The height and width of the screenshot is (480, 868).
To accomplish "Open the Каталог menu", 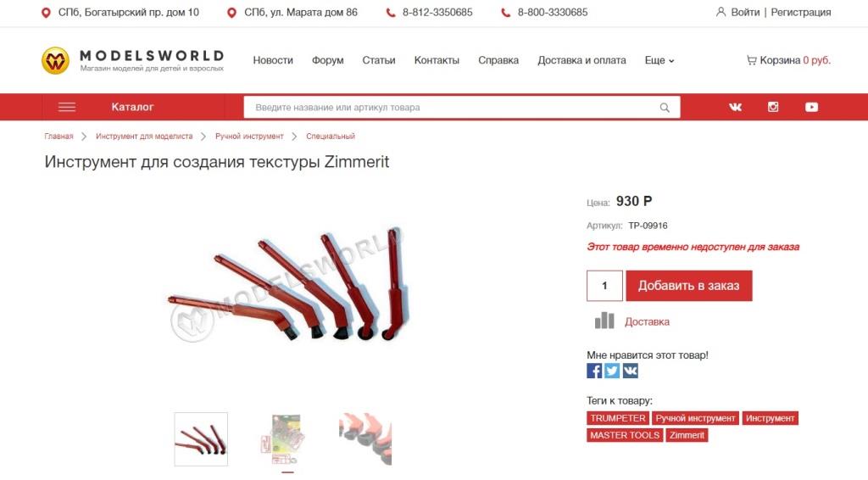I will pos(132,107).
